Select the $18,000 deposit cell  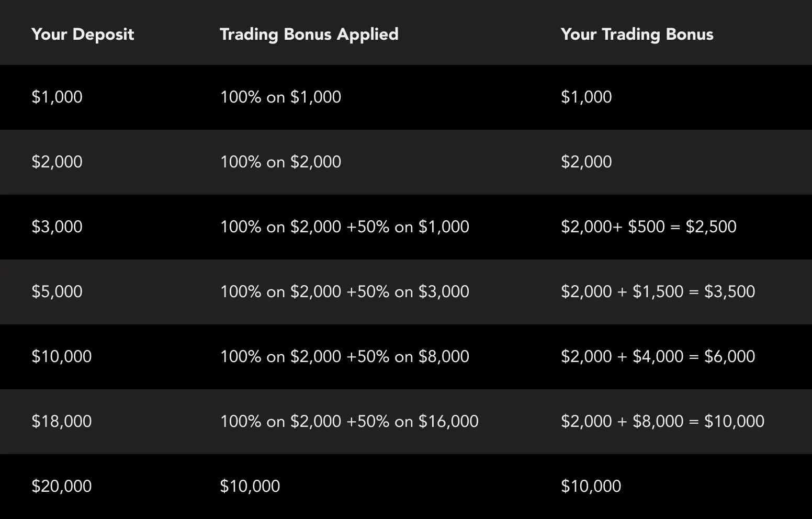pos(62,421)
